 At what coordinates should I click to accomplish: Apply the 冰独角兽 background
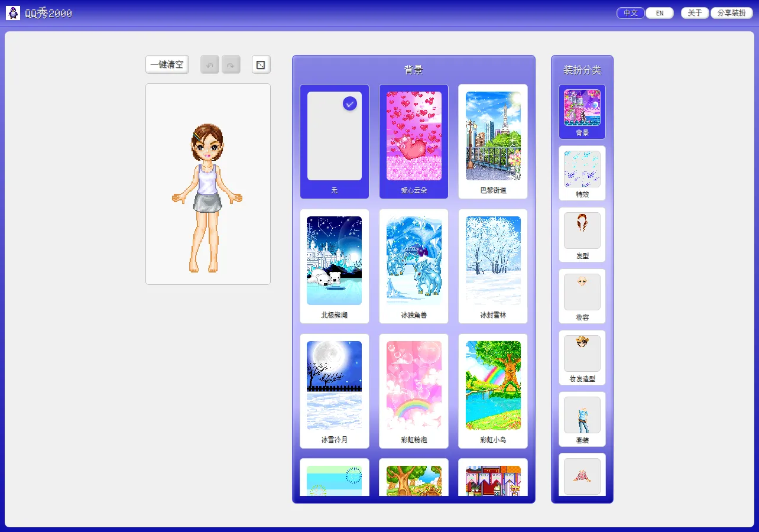(x=414, y=266)
